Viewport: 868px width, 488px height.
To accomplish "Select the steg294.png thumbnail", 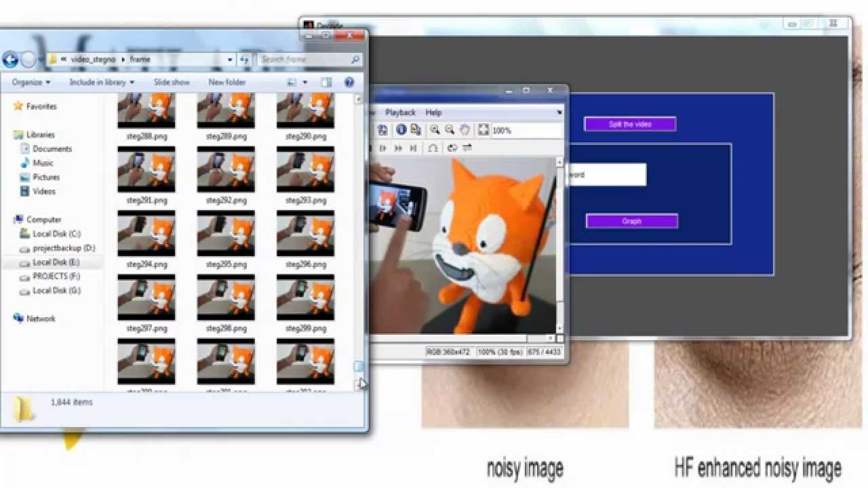I will click(x=146, y=233).
